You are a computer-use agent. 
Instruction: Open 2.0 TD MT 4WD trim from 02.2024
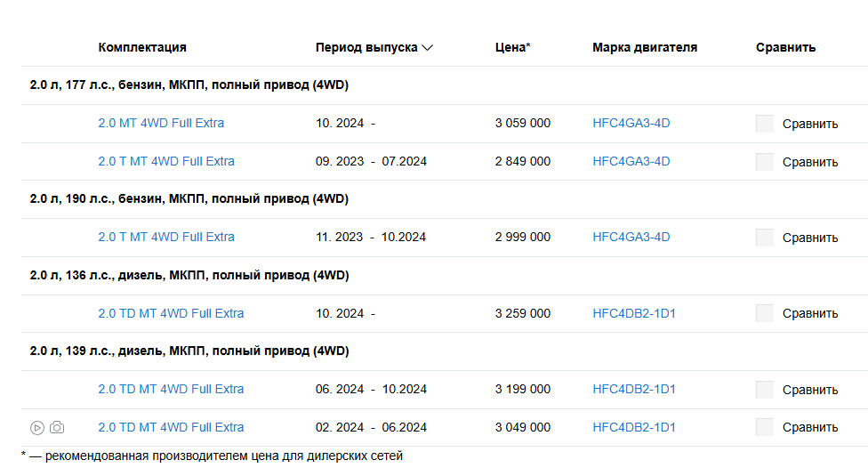pos(171,428)
